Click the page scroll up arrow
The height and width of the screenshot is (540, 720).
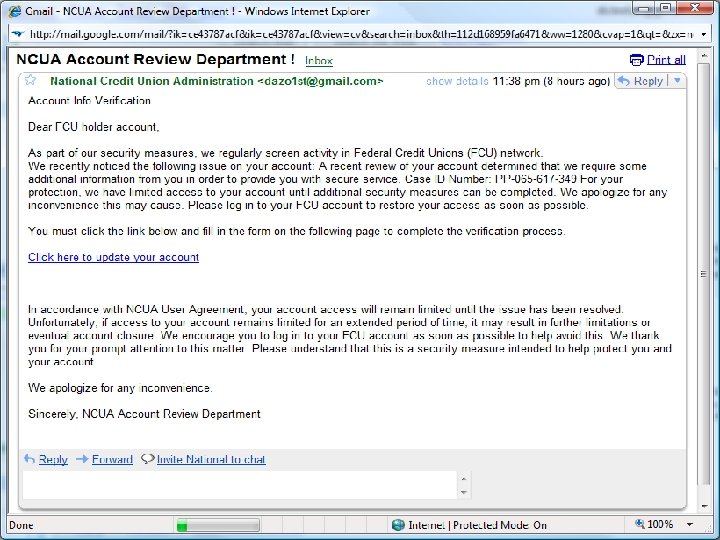click(x=704, y=56)
